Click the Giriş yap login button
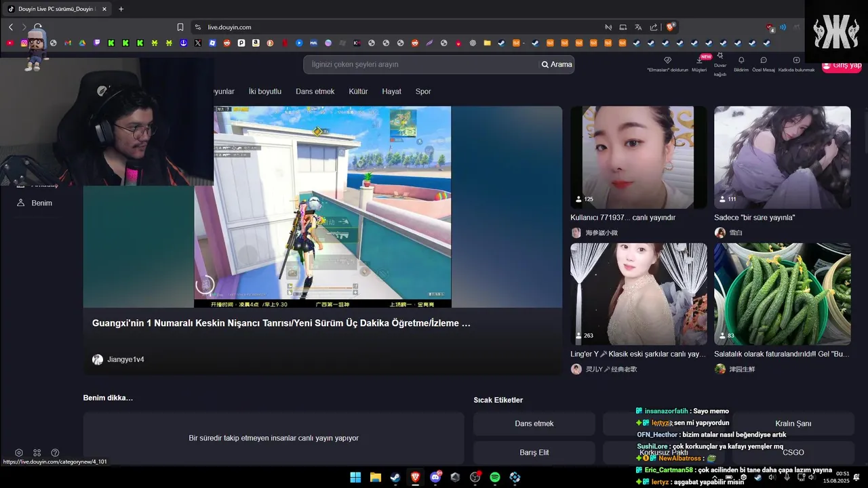Screen dimensions: 868x488 click(842, 65)
